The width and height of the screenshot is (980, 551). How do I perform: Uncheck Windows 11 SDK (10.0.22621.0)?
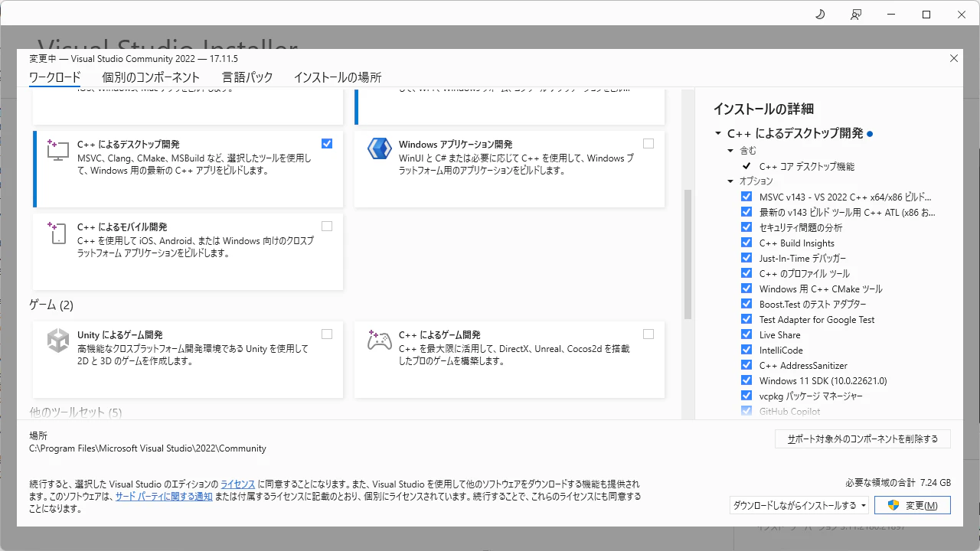coord(746,380)
